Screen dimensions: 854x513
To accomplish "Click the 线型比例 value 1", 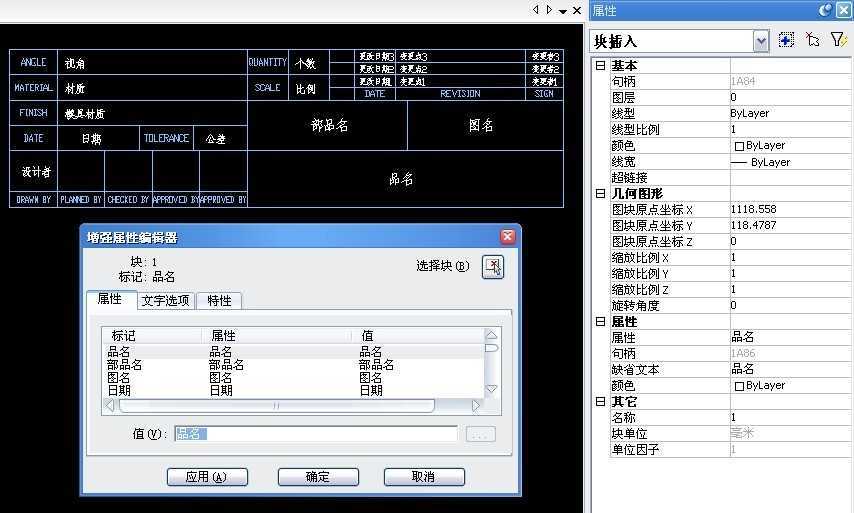I will (790, 130).
